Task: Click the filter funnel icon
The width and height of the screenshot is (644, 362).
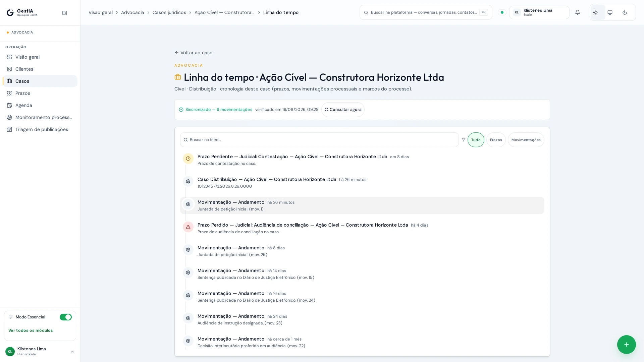Action: (464, 140)
